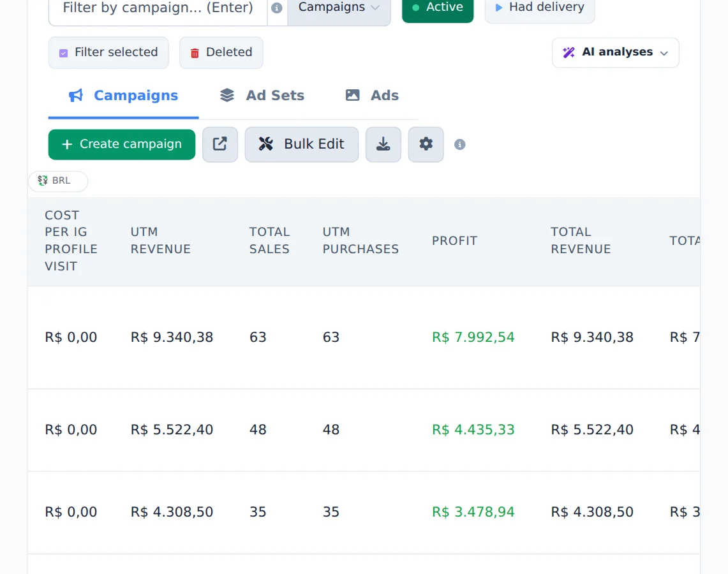Select the profit value R$ 7.992,54
Screen dimensions: 728x574
(473, 337)
